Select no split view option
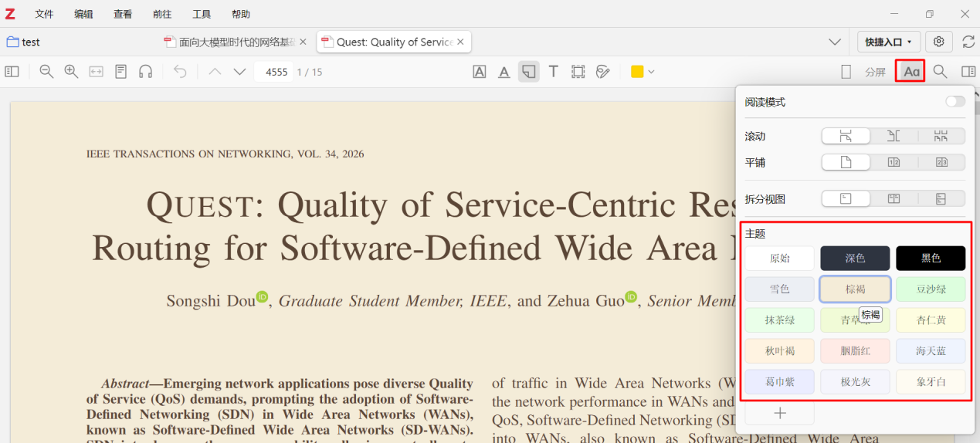Screen dimensions: 980x443 click(x=846, y=198)
